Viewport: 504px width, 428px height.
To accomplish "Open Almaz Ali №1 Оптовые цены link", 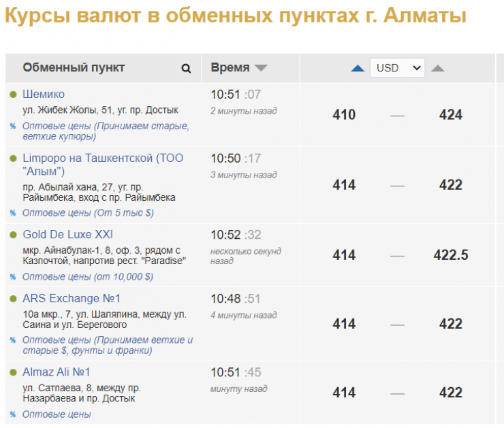I will pyautogui.click(x=57, y=414).
